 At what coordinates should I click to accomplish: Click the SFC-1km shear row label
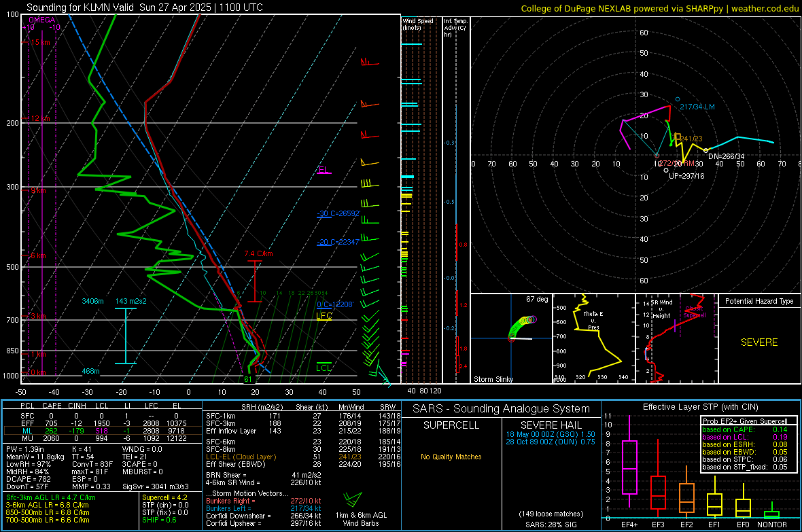tap(221, 416)
